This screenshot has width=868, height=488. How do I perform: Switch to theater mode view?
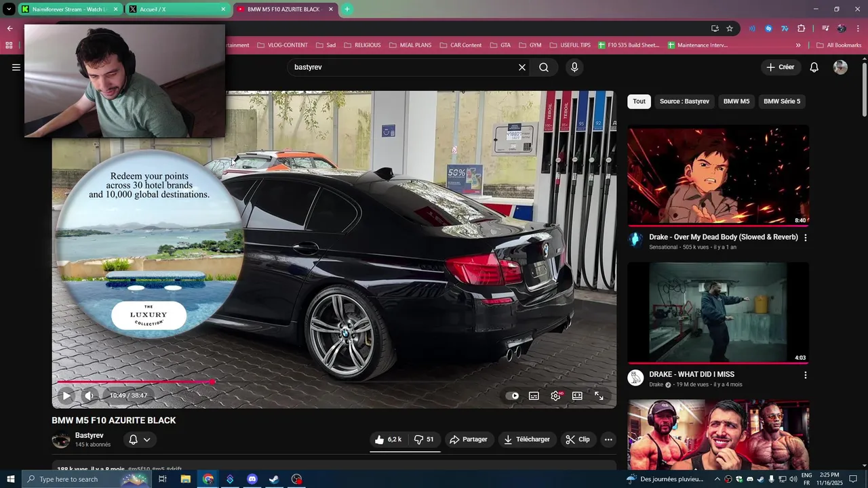(x=577, y=396)
